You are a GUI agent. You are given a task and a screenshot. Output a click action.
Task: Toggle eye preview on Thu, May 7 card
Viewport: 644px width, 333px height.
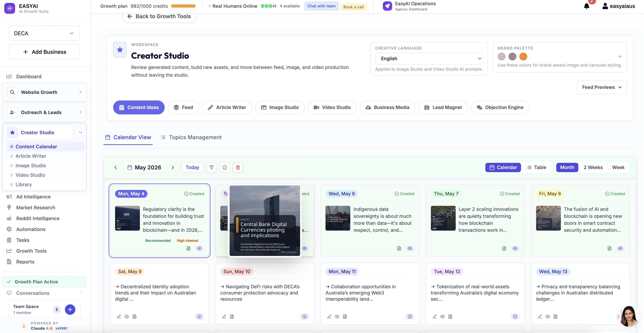coord(515,248)
